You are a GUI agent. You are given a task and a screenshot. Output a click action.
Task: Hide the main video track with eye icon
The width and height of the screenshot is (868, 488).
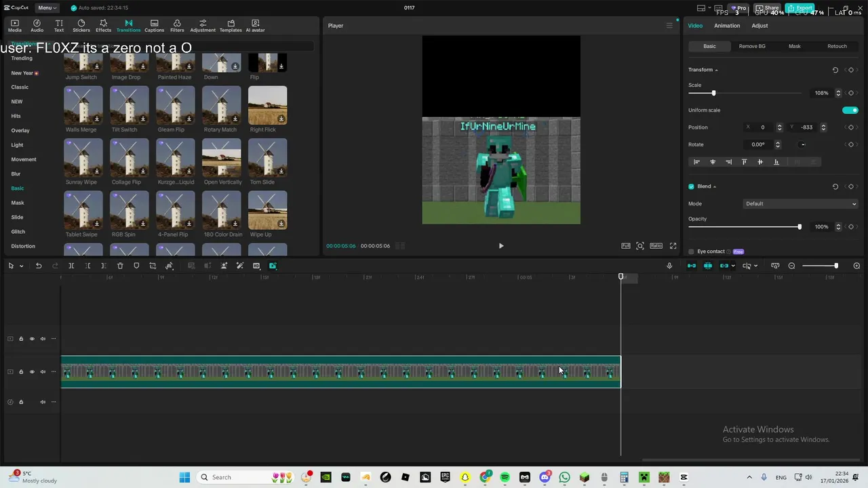click(32, 371)
